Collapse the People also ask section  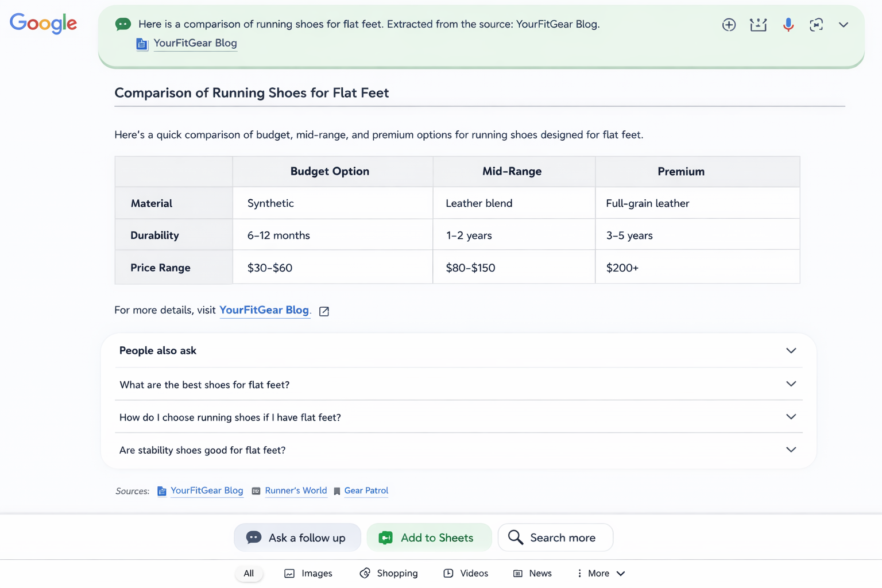(791, 350)
